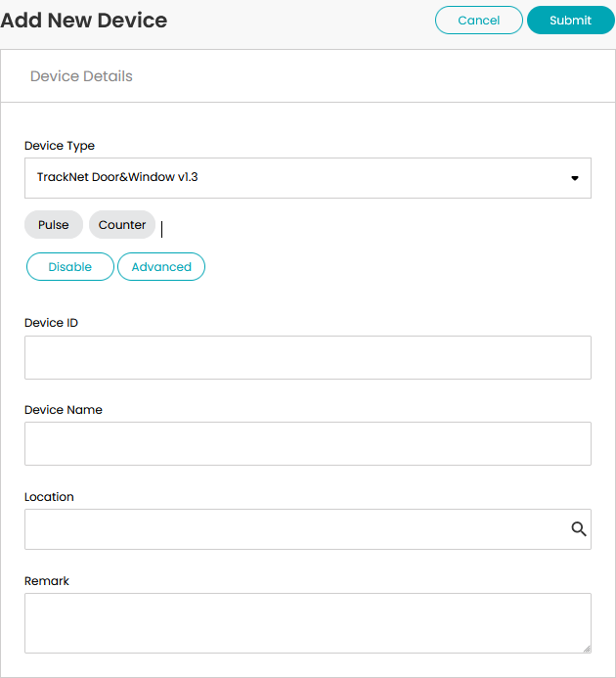Select the TrackNet Door&Window v1.3 text
The height and width of the screenshot is (678, 616).
click(x=117, y=177)
